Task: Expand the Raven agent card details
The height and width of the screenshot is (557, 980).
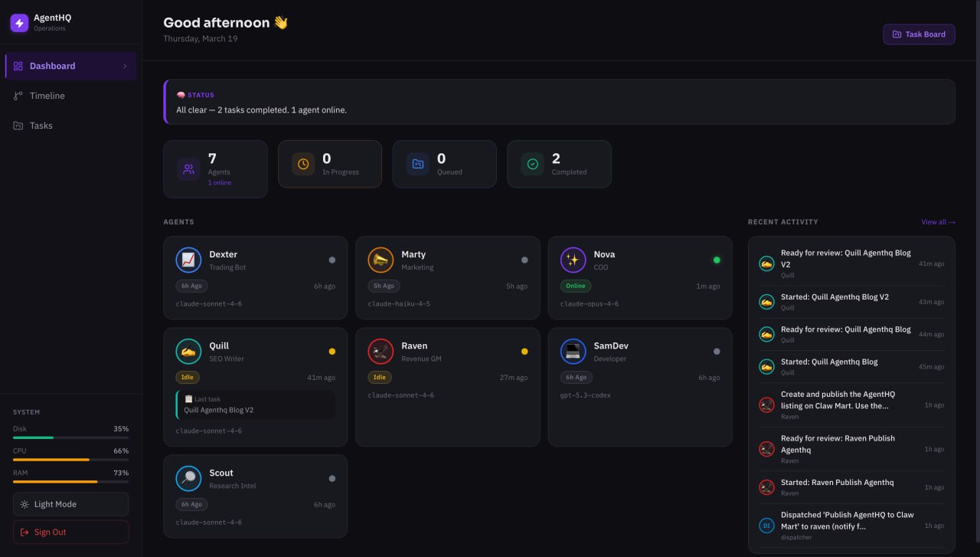Action: click(x=447, y=387)
